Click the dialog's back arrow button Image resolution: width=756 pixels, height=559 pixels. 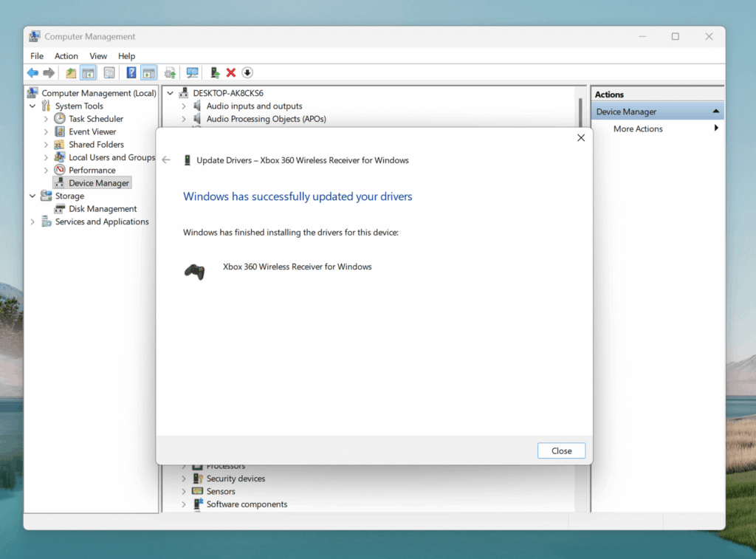point(166,160)
